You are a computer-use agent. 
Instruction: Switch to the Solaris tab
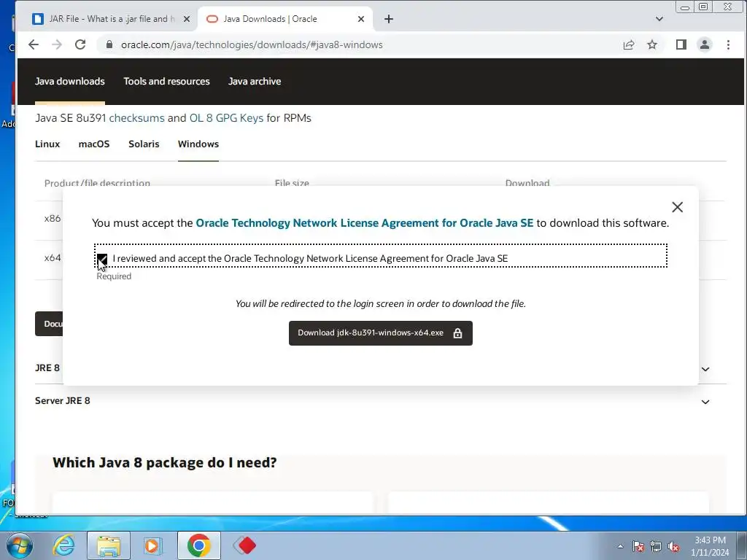click(144, 144)
